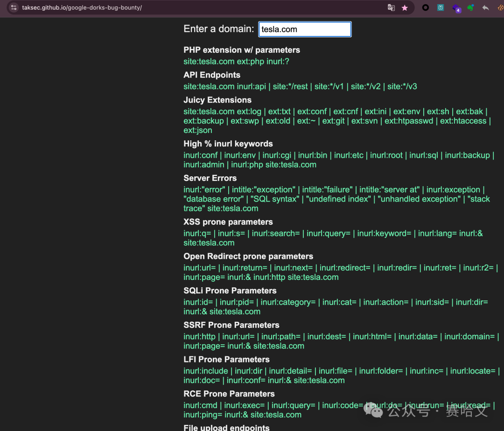
Task: Open the Server Errors dork link
Action: pos(336,199)
